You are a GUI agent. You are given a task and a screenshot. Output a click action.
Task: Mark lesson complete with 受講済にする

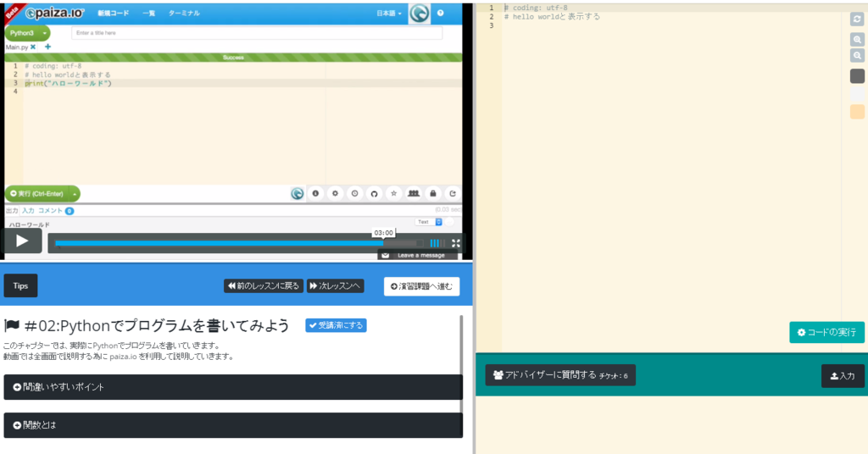coord(336,325)
